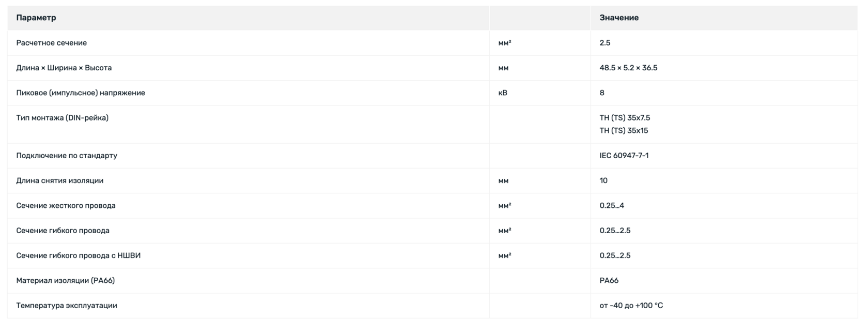Viewport: 868px width, 333px height.
Task: Click the "TH (TS) 35x7.5" value
Action: 625,118
